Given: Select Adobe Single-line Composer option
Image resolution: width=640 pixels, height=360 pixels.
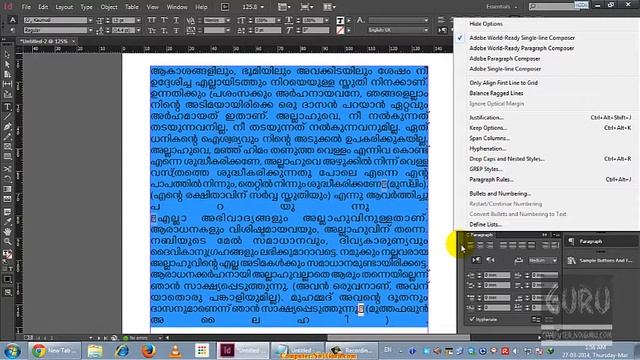Looking at the screenshot, I should [x=505, y=69].
